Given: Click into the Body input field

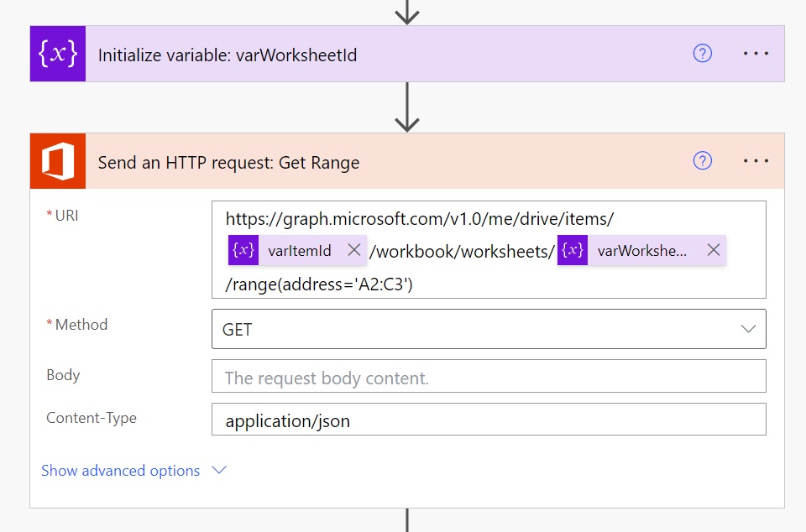Looking at the screenshot, I should (x=489, y=377).
